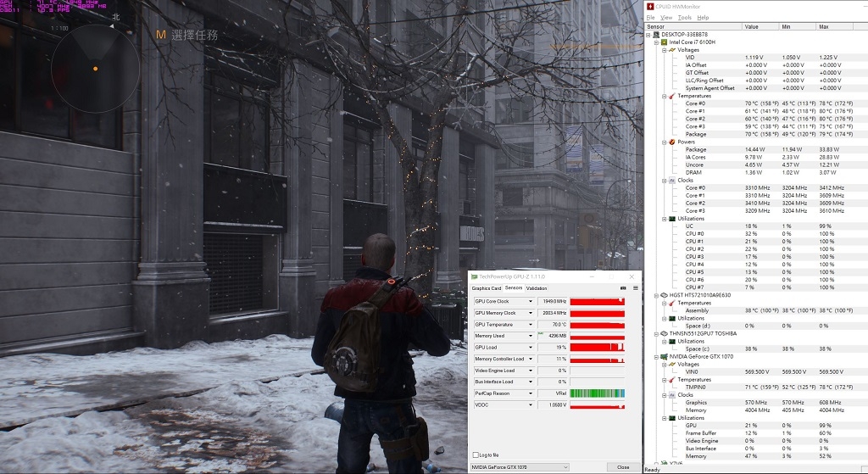This screenshot has width=868, height=474.
Task: Click the 1949.0 MHz GPU Core Clock value
Action: pyautogui.click(x=553, y=302)
